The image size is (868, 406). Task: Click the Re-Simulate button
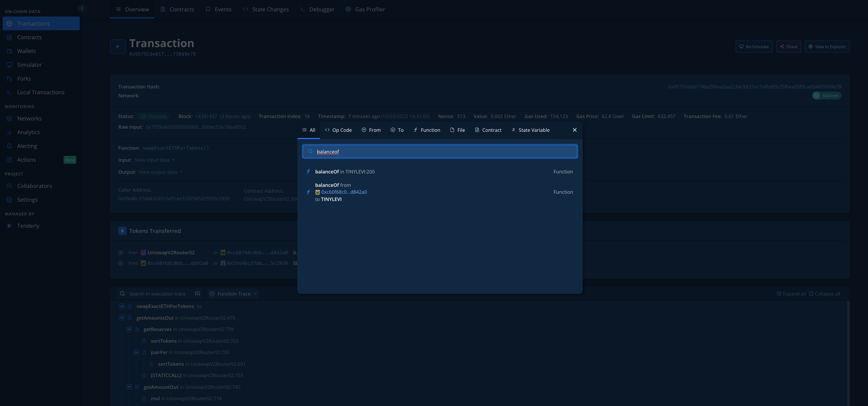pyautogui.click(x=754, y=47)
